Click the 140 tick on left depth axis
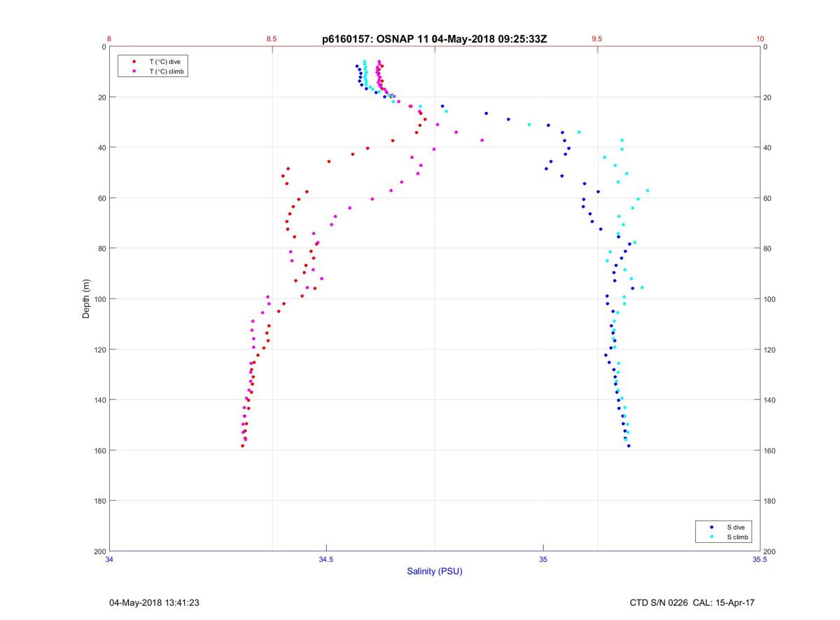Viewport: 840px width, 620px height. 99,400
